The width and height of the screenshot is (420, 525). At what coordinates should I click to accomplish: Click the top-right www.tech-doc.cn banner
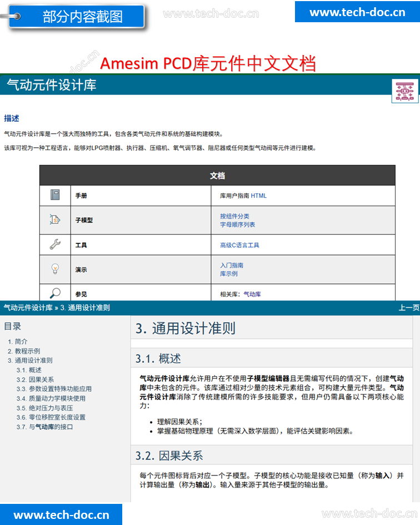[357, 12]
